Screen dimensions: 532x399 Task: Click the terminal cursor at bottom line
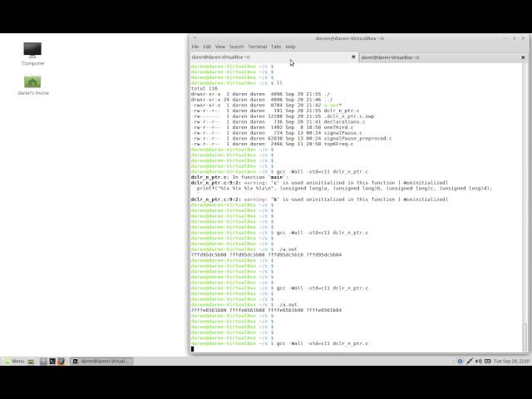[x=192, y=349]
